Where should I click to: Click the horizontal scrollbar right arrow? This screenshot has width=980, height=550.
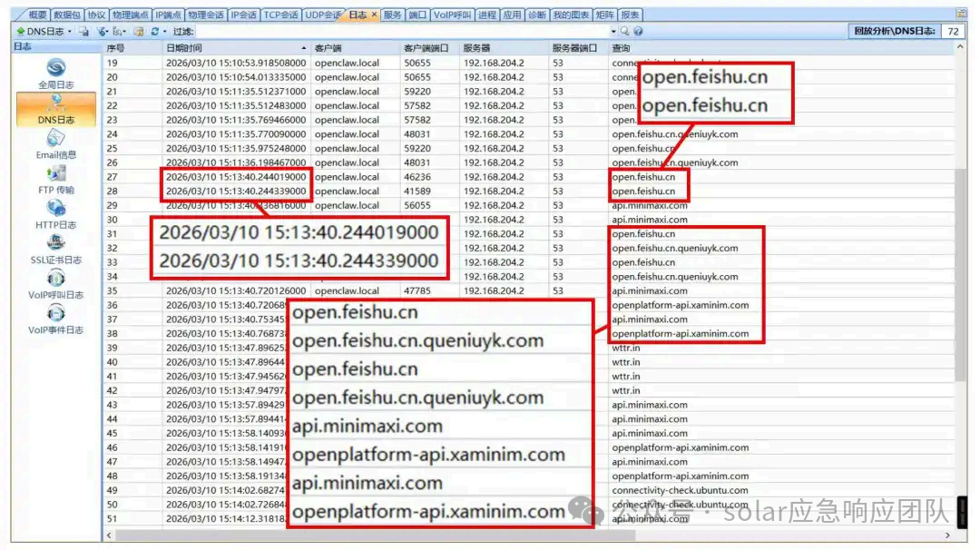[947, 535]
